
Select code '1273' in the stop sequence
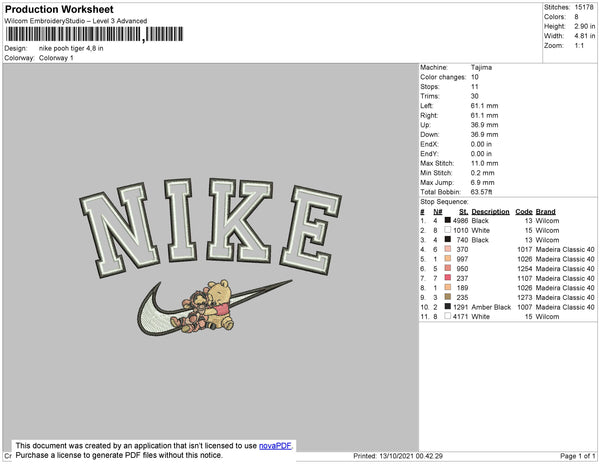(x=525, y=297)
